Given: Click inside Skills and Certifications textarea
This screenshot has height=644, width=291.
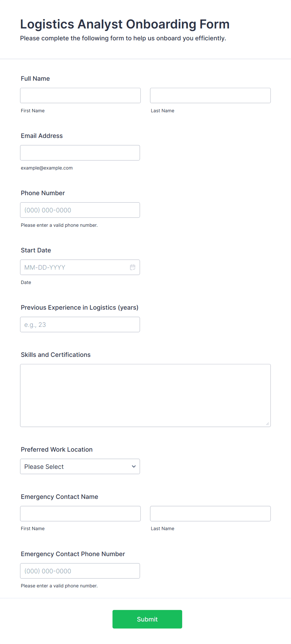Looking at the screenshot, I should (x=145, y=395).
